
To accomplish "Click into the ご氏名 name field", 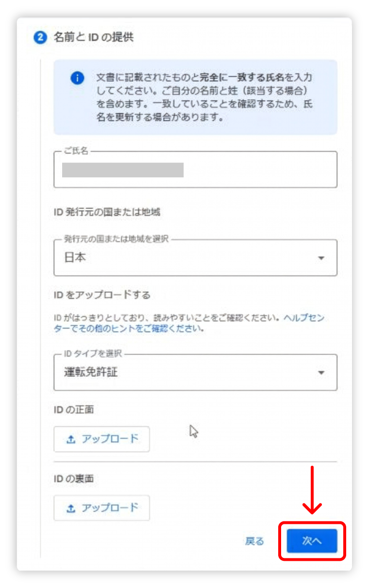I will click(195, 170).
